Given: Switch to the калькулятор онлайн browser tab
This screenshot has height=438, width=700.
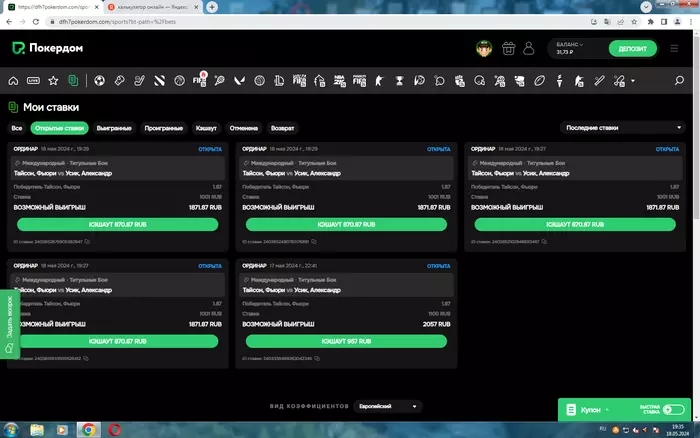Looking at the screenshot, I should pyautogui.click(x=153, y=7).
